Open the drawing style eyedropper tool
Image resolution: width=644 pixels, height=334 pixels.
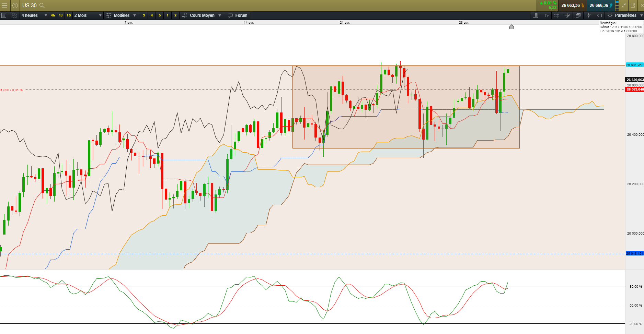point(567,15)
